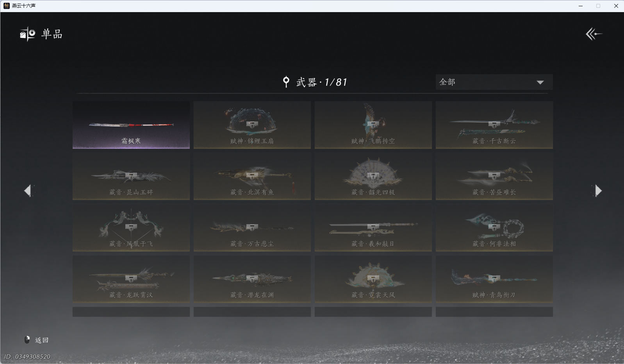Pick the 藏音·昆山玉碎 weapon
Screen dimensions: 624x364
point(131,176)
